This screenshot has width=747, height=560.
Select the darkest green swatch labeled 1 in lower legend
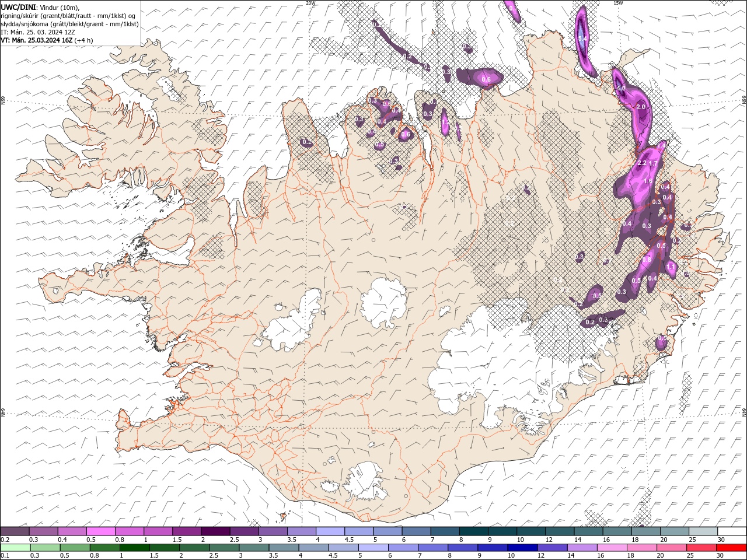(134, 548)
